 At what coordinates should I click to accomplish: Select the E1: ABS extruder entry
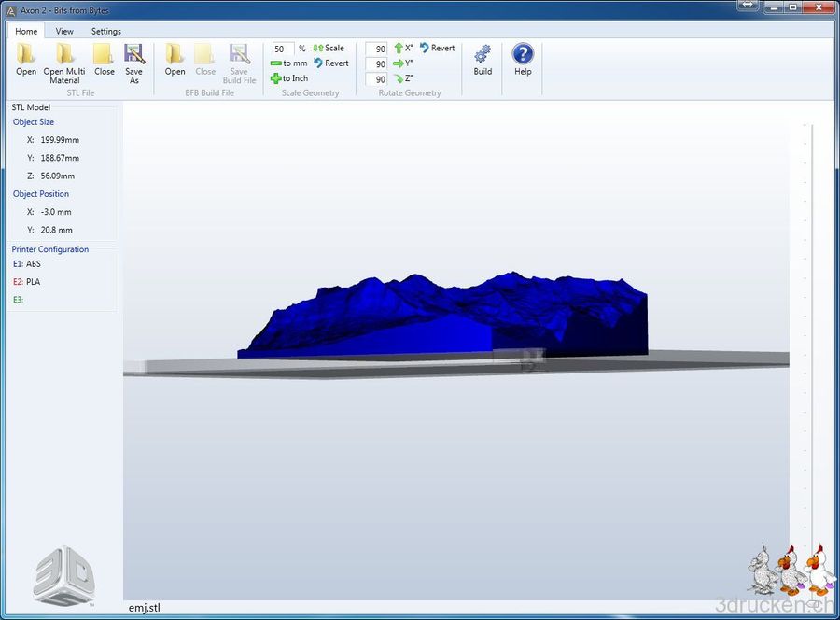[x=27, y=263]
